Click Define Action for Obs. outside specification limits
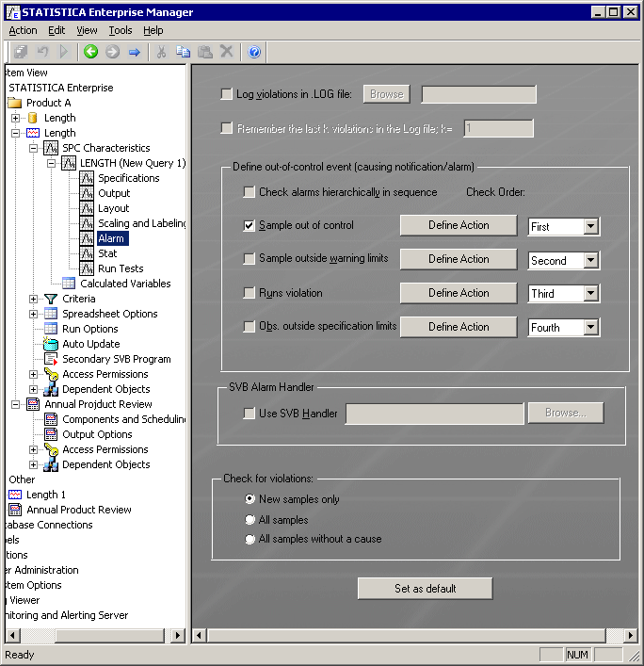 coord(459,327)
